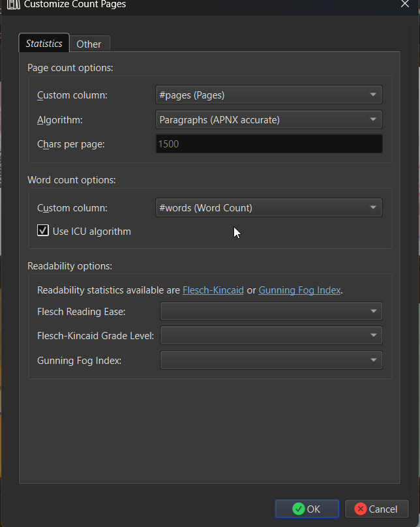This screenshot has height=527, width=420.
Task: Toggle the Use ICU algorithm checkbox
Action: tap(43, 231)
